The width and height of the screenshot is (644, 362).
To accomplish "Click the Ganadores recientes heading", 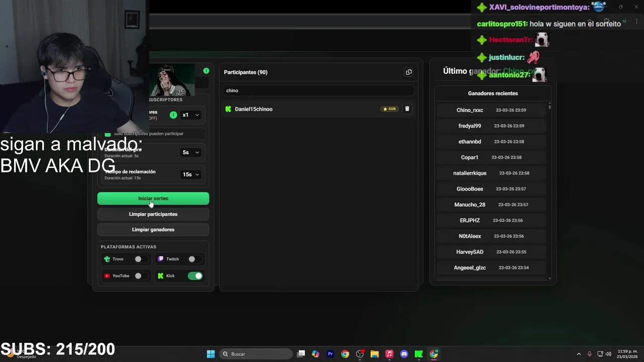I will click(x=493, y=94).
